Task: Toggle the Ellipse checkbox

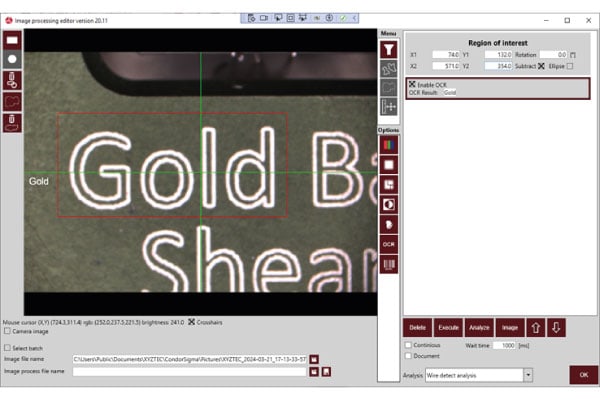Action: (569, 66)
